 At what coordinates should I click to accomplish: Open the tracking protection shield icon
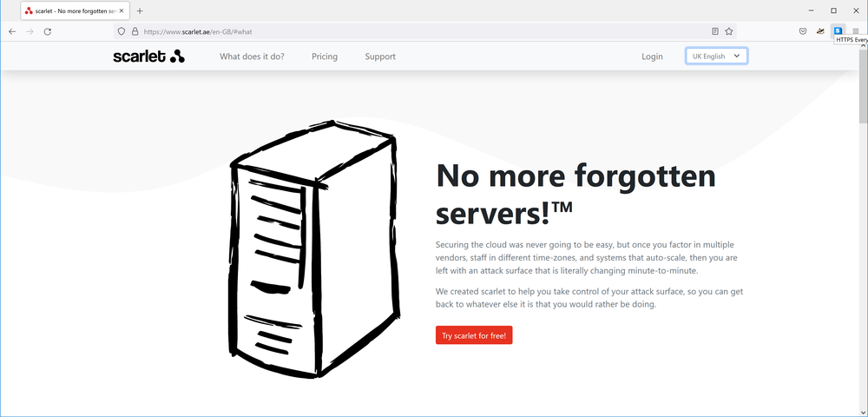click(x=122, y=31)
